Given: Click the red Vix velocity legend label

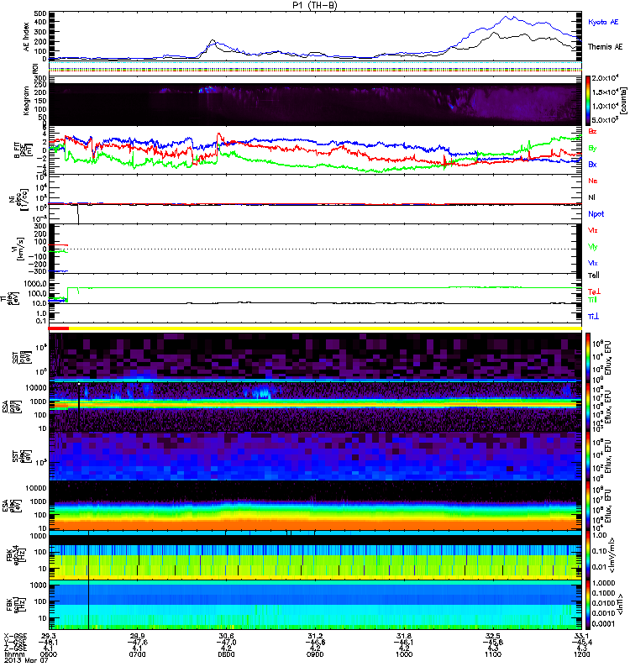Looking at the screenshot, I should [593, 230].
